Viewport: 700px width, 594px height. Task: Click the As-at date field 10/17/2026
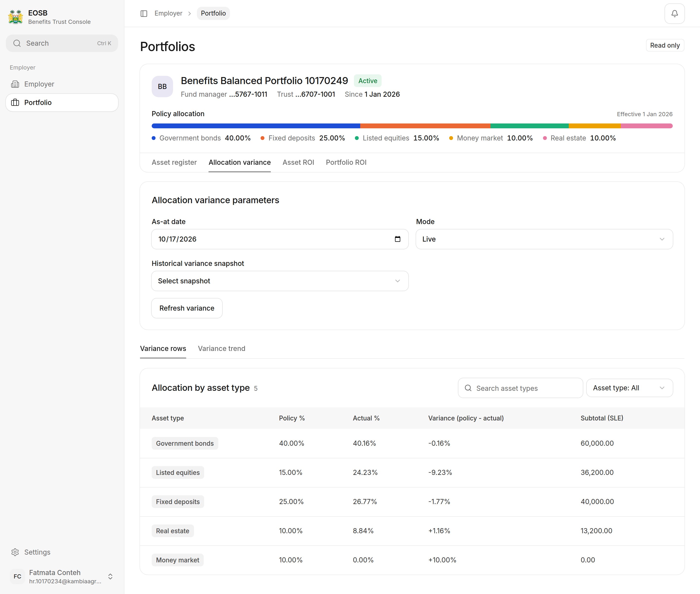280,239
